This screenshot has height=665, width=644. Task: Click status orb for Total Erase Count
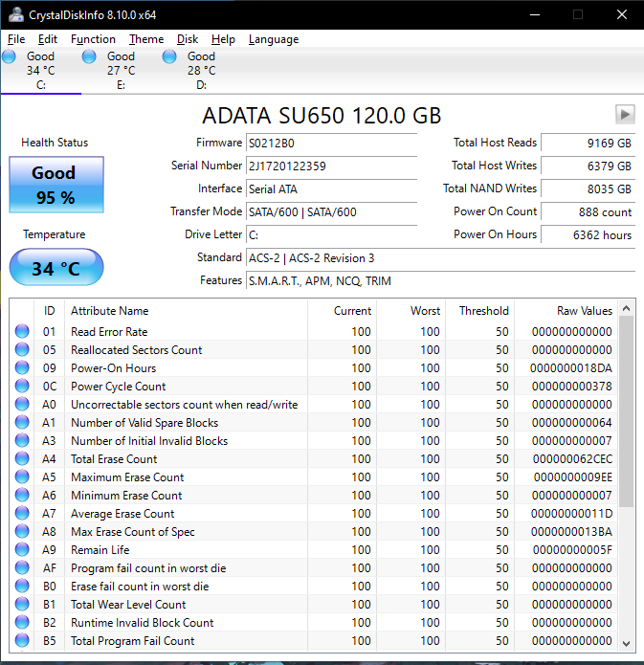tap(22, 459)
